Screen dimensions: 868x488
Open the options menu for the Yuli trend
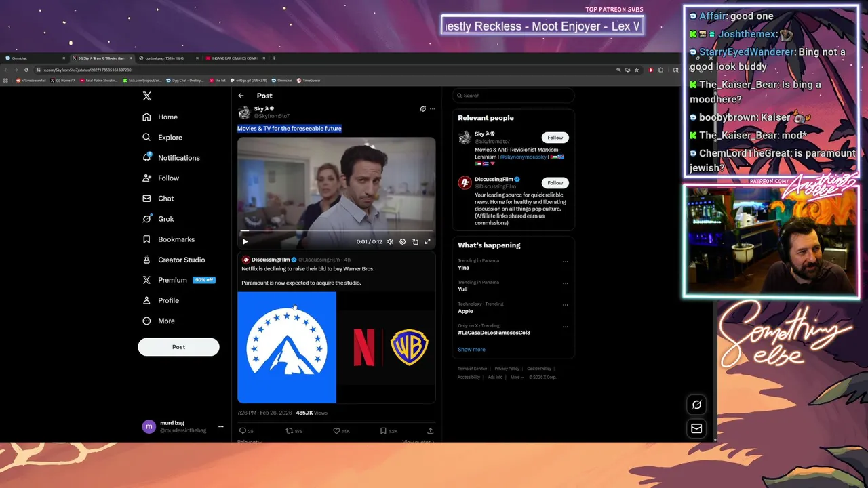click(565, 283)
